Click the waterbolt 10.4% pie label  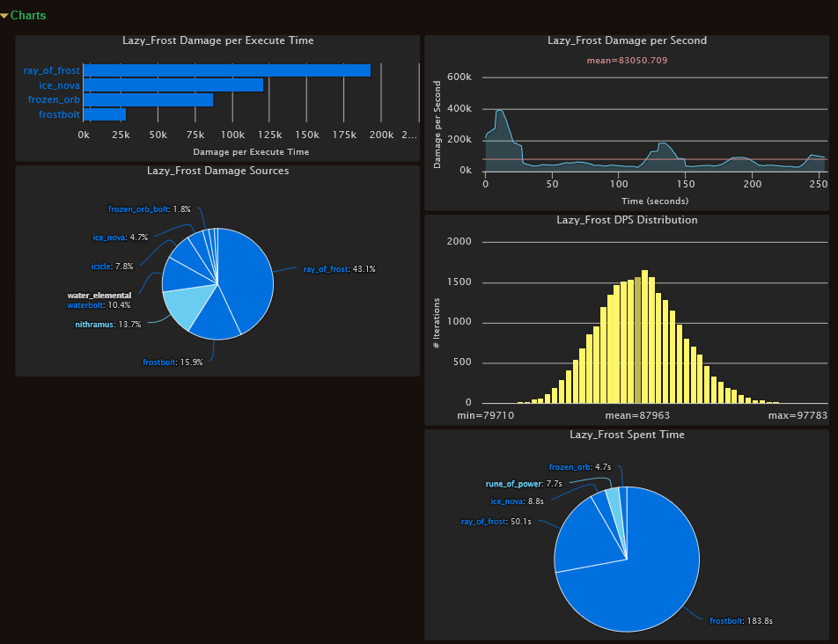(x=99, y=305)
